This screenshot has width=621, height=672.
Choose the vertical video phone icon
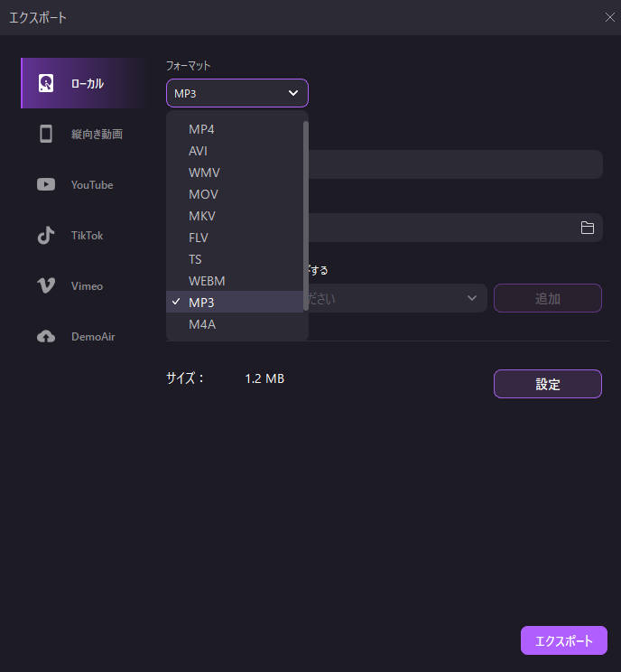point(46,134)
